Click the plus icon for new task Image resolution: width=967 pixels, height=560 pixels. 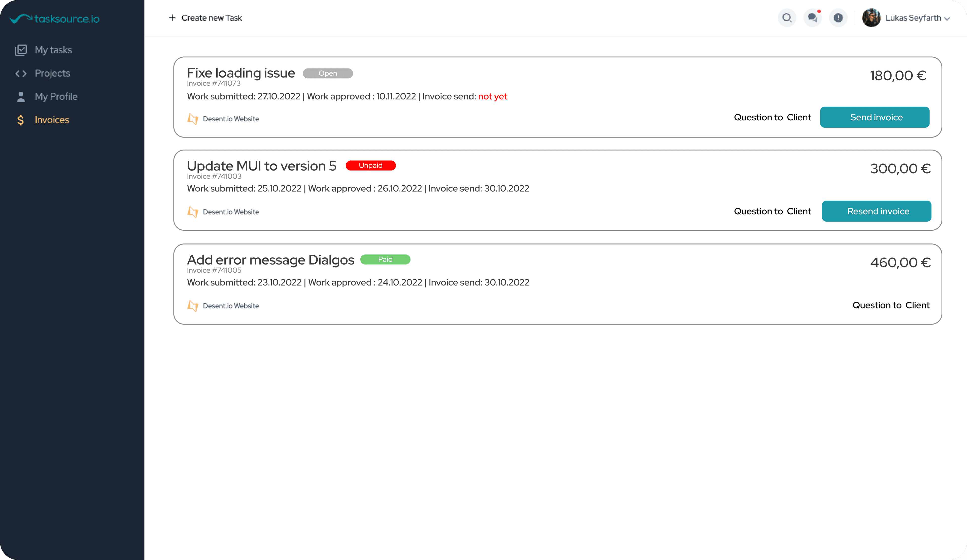coord(172,18)
